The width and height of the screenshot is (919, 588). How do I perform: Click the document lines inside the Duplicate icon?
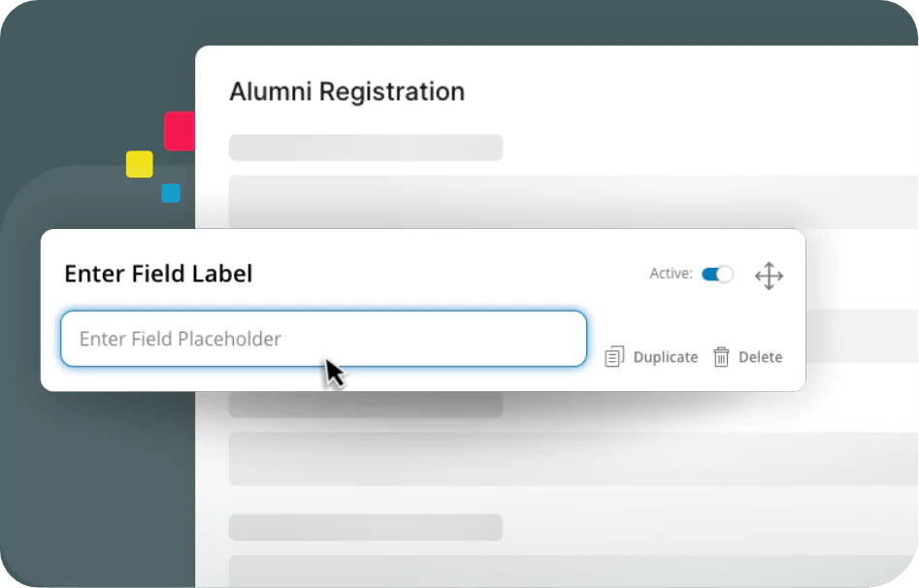click(x=612, y=358)
